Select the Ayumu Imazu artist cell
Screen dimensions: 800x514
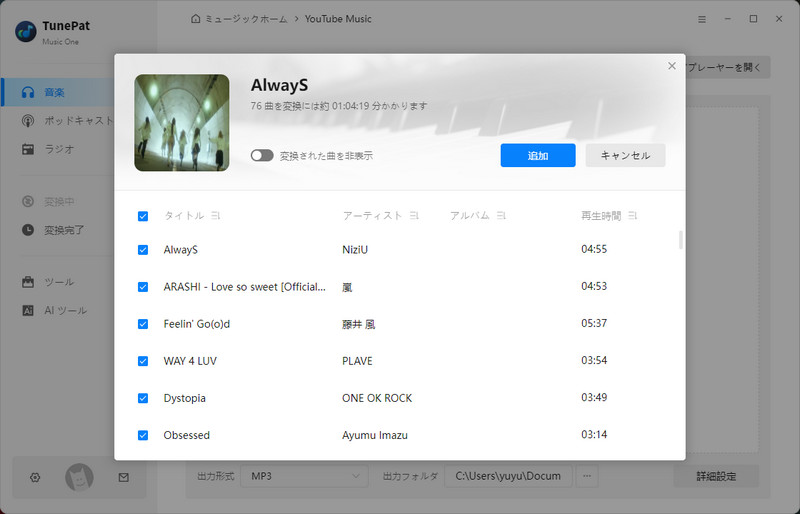point(375,435)
